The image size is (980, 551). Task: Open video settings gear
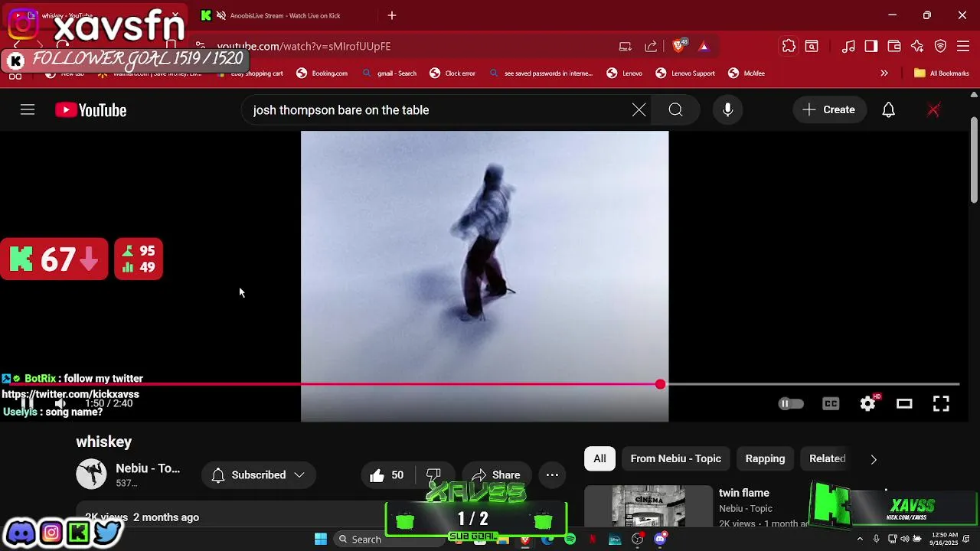[867, 403]
